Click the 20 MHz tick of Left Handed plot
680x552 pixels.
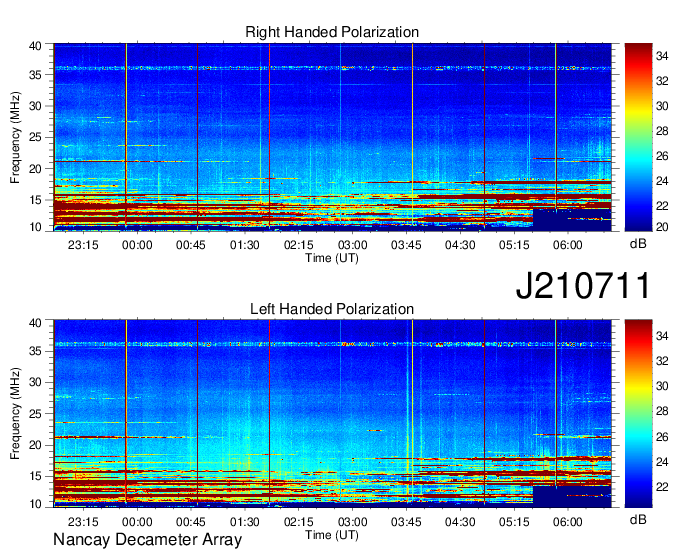click(35, 445)
